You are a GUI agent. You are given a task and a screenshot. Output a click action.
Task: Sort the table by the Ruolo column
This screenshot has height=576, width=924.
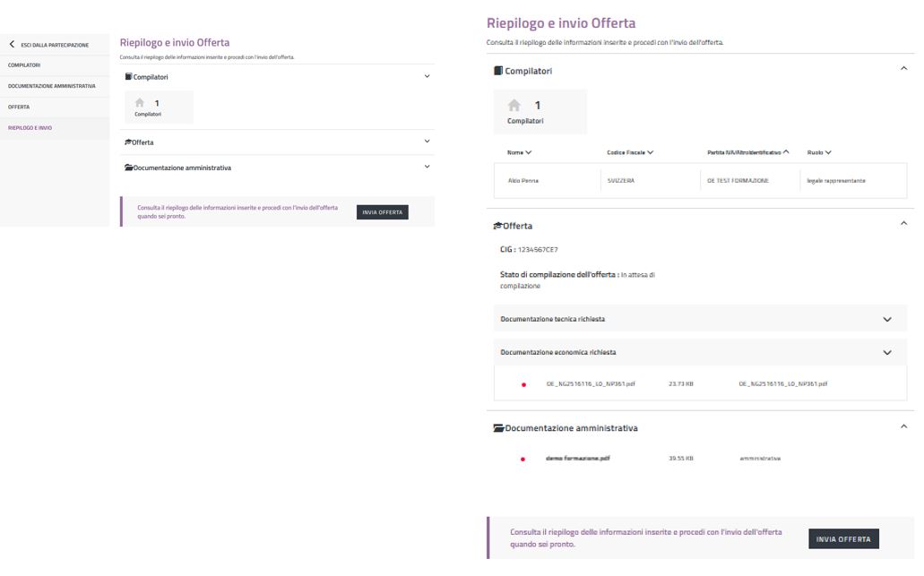click(x=819, y=152)
